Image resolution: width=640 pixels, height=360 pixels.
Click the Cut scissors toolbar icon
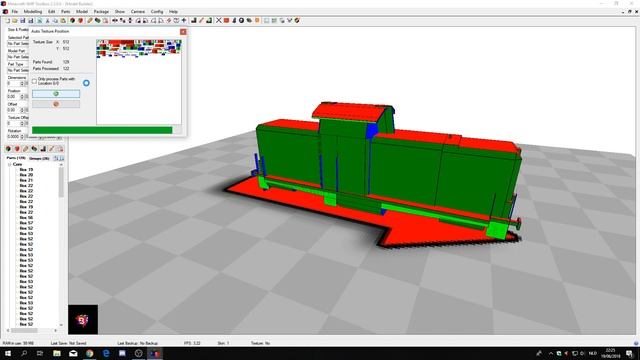point(47,20)
